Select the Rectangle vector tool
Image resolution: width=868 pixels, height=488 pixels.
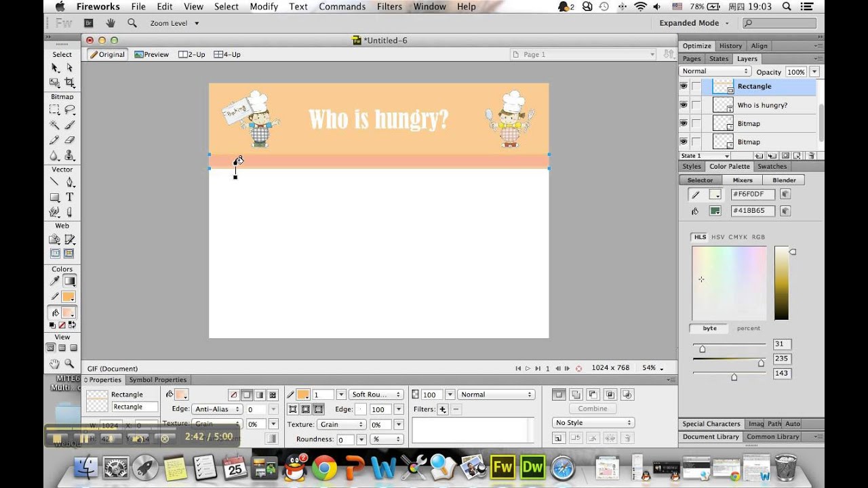pos(55,197)
